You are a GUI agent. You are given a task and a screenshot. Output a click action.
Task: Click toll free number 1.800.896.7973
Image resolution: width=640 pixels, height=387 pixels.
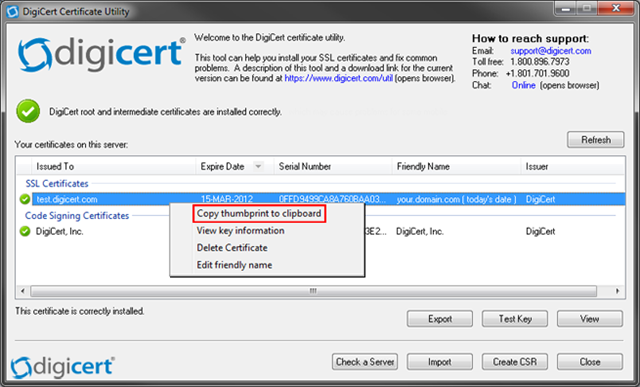click(540, 62)
